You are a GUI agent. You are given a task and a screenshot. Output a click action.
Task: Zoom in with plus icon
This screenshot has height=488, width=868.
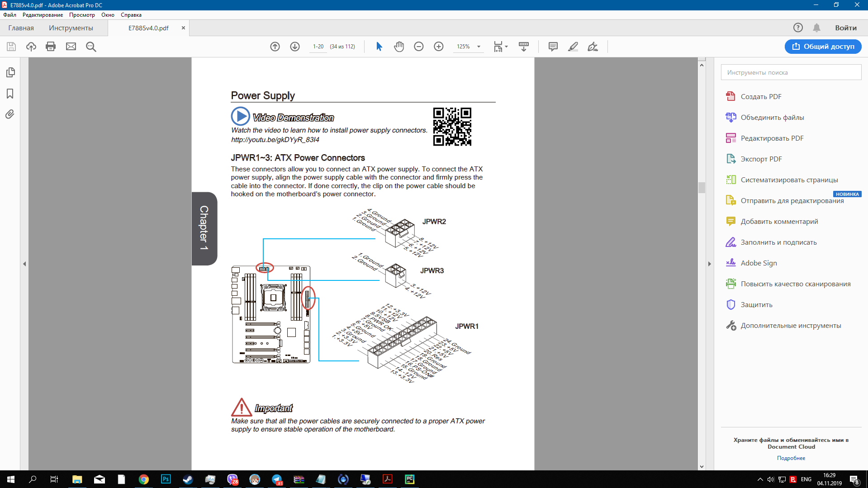point(439,47)
